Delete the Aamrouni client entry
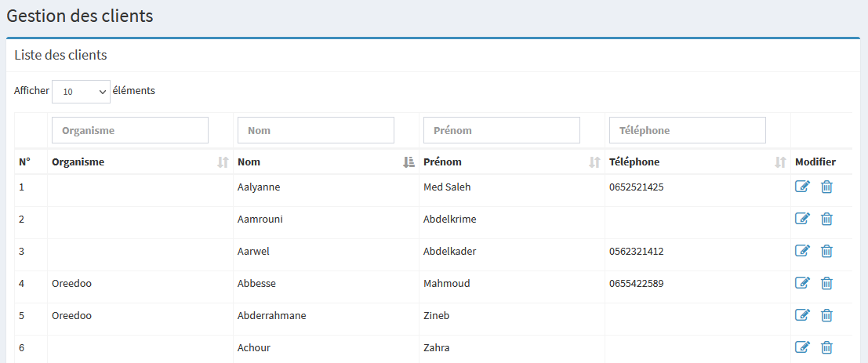Image resolution: width=868 pixels, height=363 pixels. pos(826,219)
